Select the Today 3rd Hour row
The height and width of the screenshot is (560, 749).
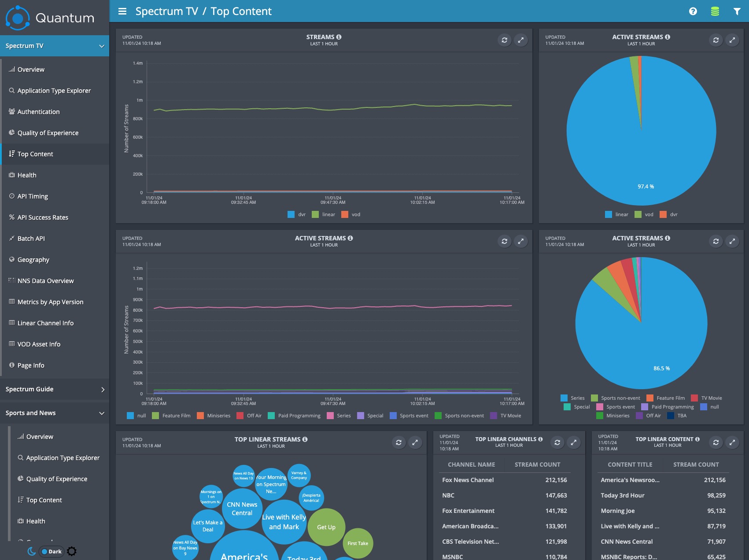tap(663, 495)
